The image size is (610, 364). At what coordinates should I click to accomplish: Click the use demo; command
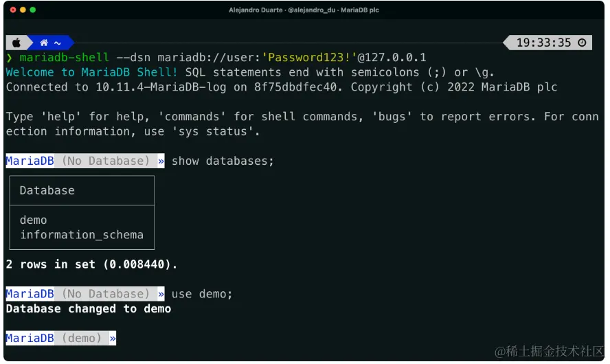click(x=202, y=294)
